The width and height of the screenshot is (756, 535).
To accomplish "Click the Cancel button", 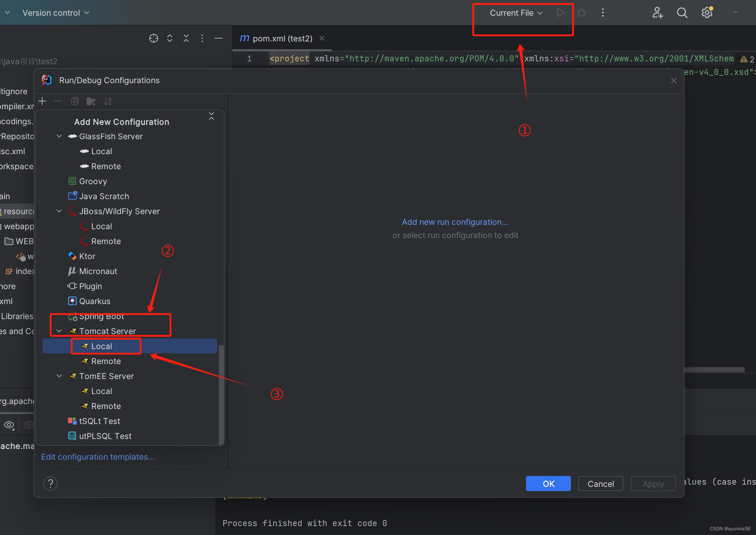I will 601,484.
